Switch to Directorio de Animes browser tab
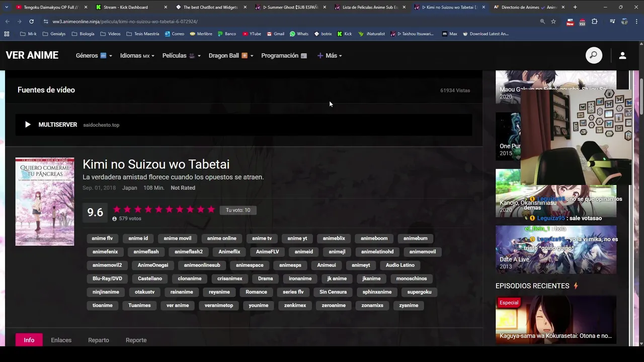 528,7
